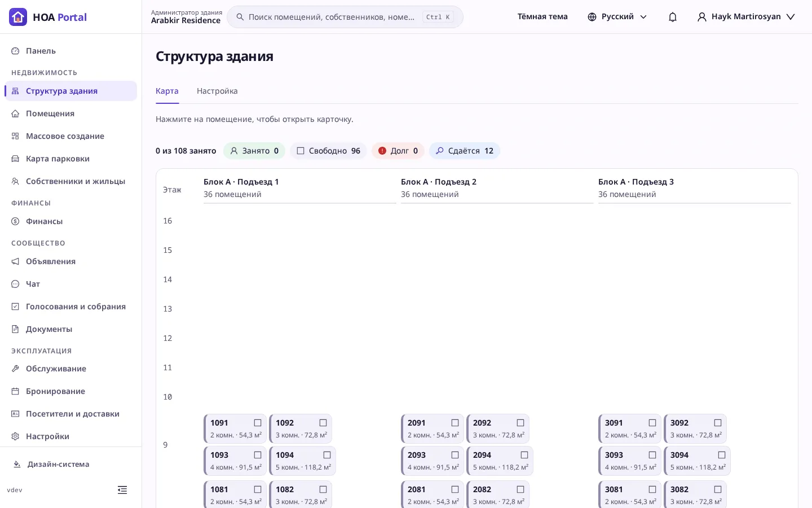This screenshot has height=508, width=812.
Task: Filter by Свободно status chip
Action: pyautogui.click(x=328, y=151)
